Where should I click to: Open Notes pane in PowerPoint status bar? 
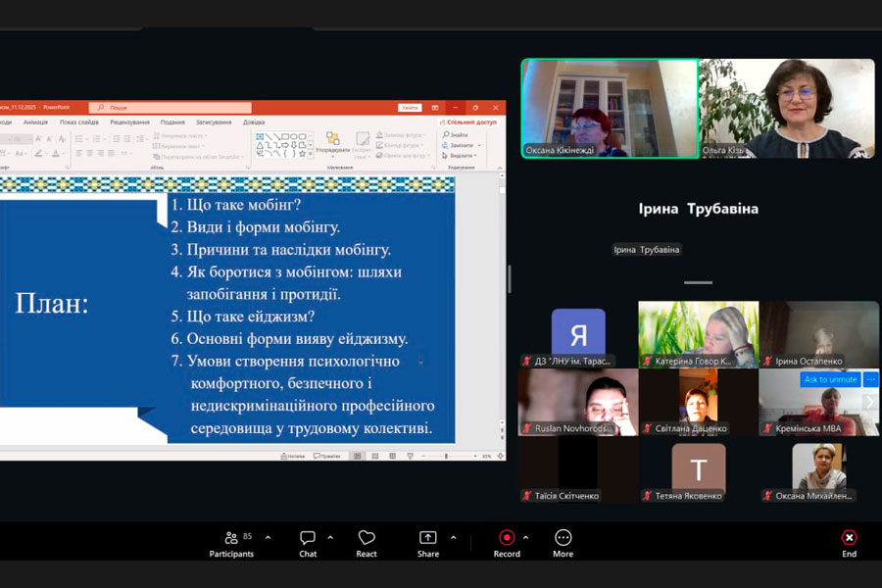[292, 456]
